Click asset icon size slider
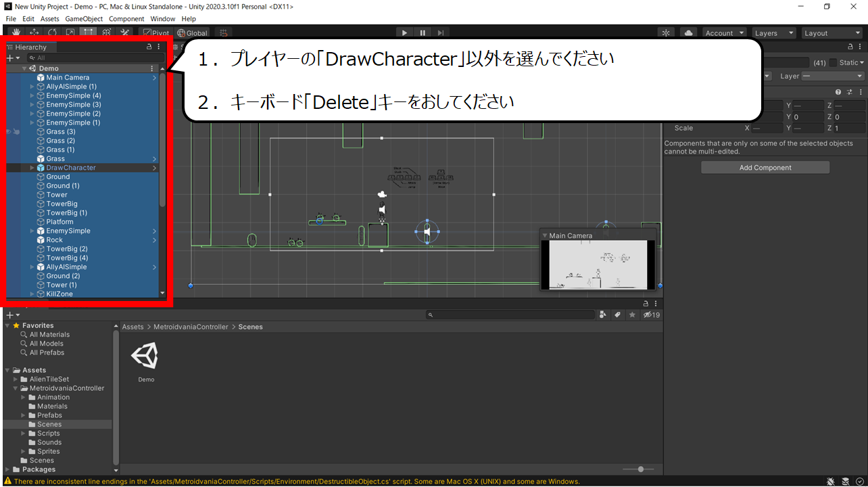Screen dimensions: 868x487 (x=640, y=469)
